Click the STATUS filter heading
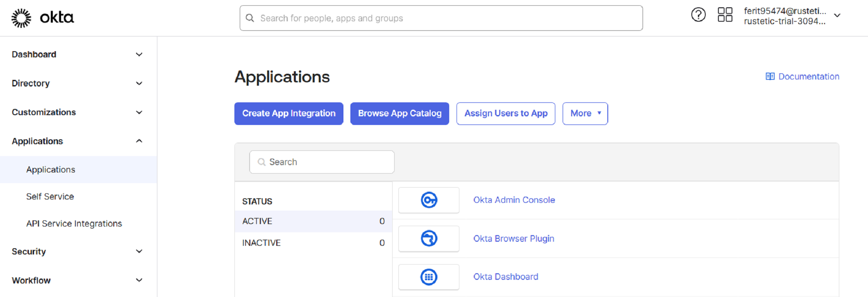 (257, 202)
